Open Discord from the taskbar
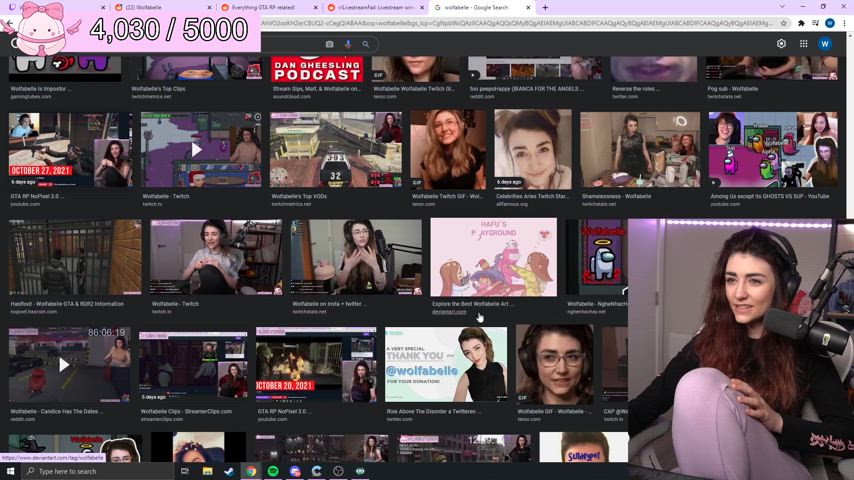 (295, 471)
